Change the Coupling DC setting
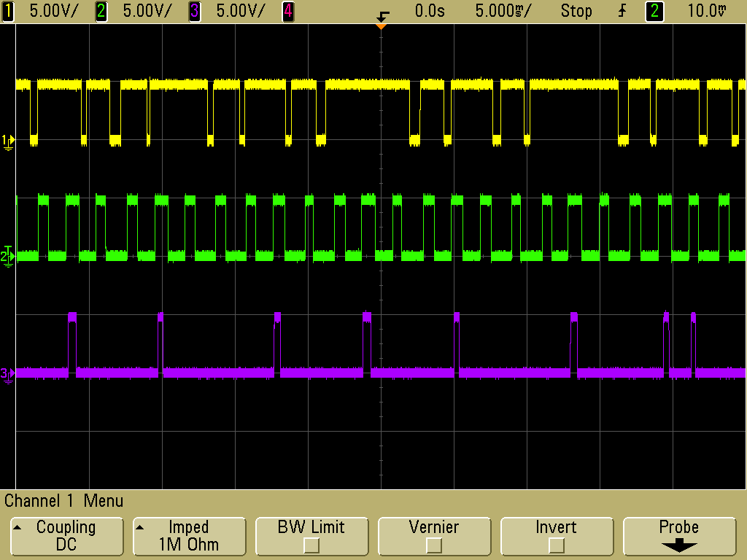The height and width of the screenshot is (560, 747). coord(66,536)
